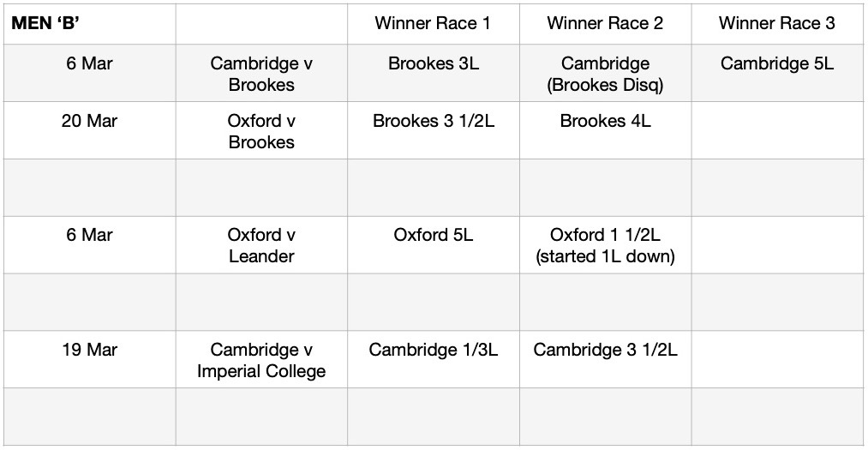Click the Cambridge (Brookes Disq) cell
868x450 pixels.
[605, 74]
